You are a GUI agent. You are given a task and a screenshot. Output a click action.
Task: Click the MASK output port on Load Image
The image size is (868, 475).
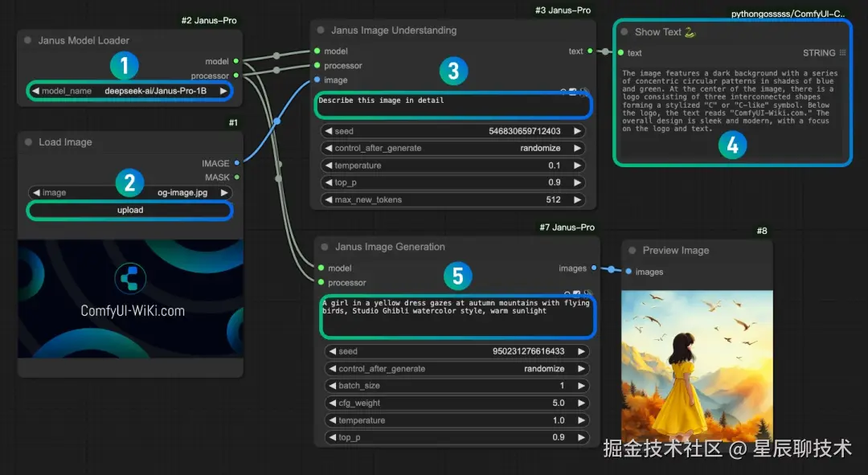237,177
